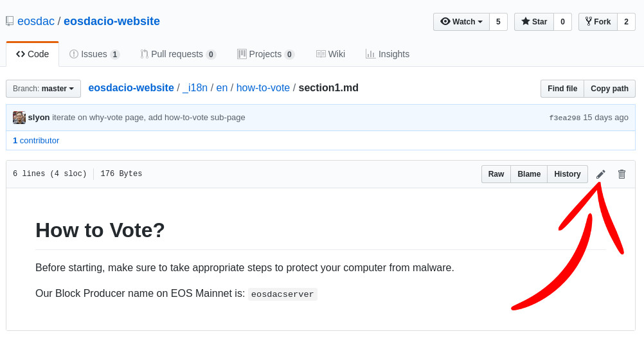
Task: Open the Wiki tab
Action: 330,54
